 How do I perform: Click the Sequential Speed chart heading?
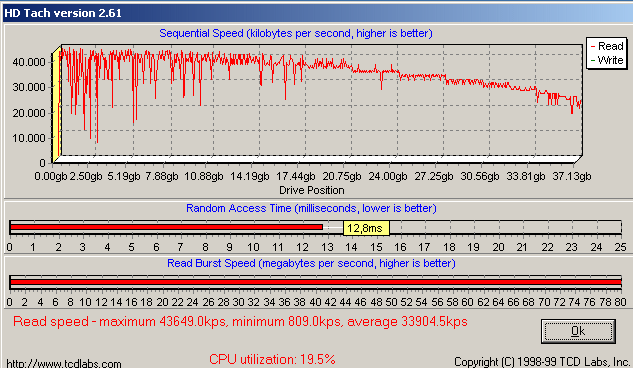pyautogui.click(x=296, y=33)
